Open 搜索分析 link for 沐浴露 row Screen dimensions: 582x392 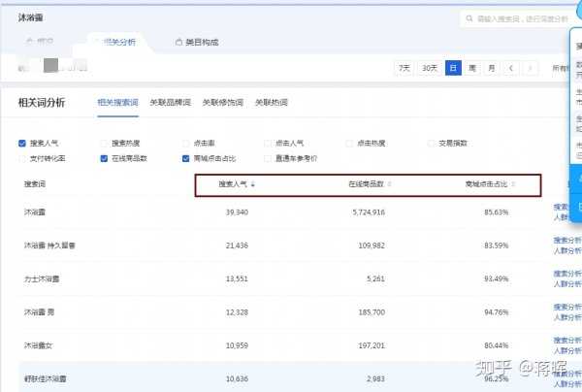[x=566, y=206]
